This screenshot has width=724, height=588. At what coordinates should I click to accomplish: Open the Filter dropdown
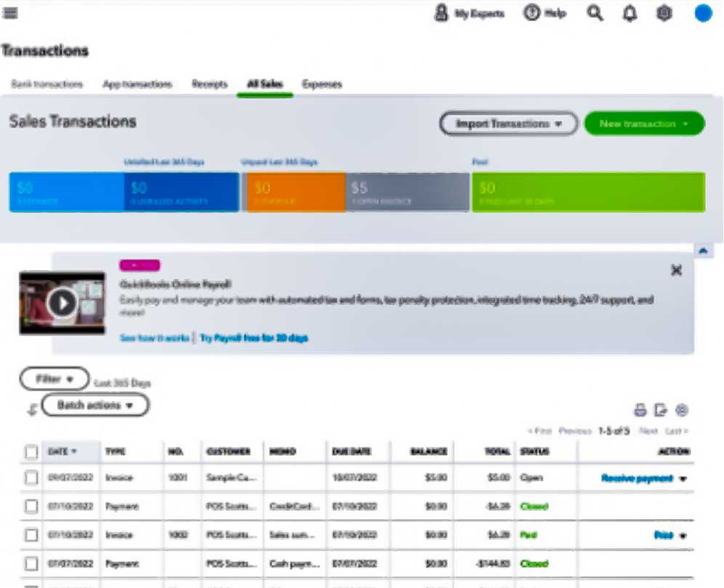(55, 379)
